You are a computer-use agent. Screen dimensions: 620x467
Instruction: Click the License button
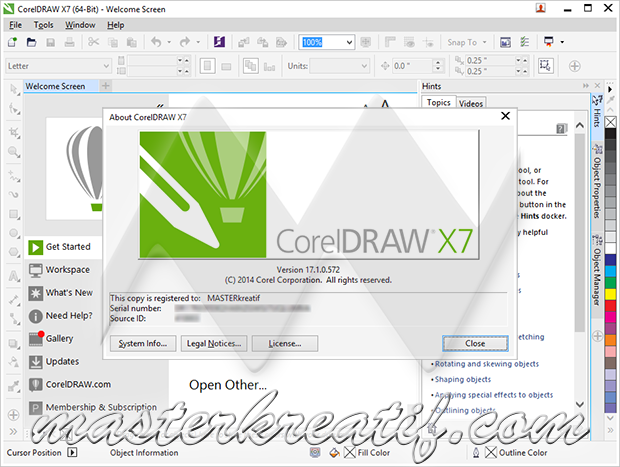click(x=285, y=344)
